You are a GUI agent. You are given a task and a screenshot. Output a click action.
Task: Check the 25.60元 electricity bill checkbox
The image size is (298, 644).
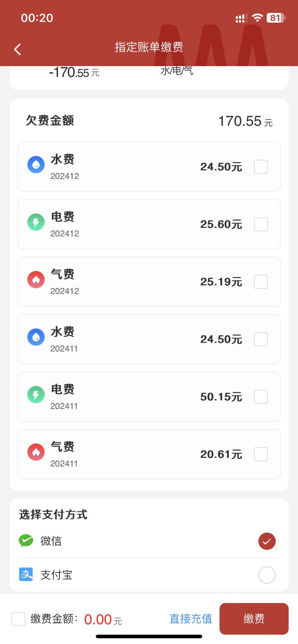[x=261, y=224]
